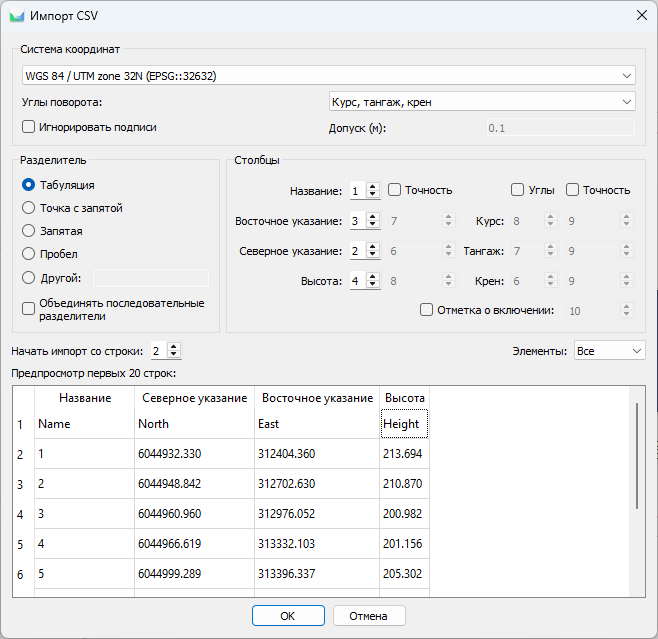The image size is (658, 639).
Task: Click the Metashape app icon in title bar
Action: [x=17, y=16]
